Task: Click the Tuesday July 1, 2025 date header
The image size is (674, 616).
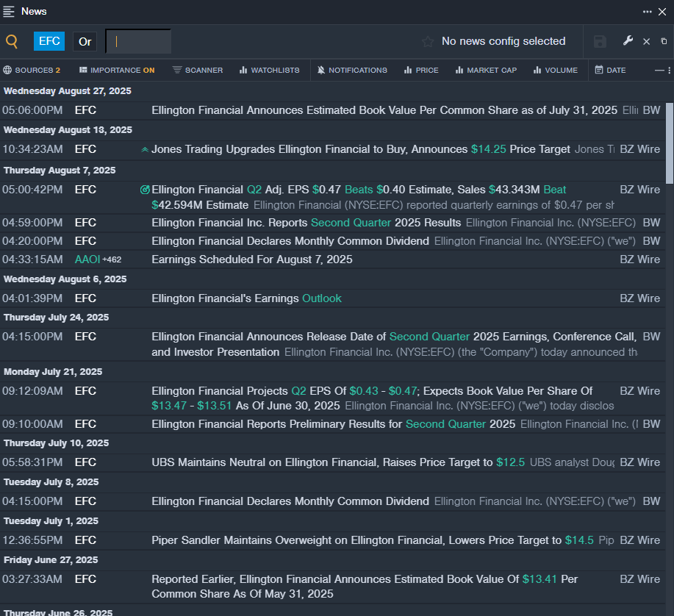Action: pyautogui.click(x=51, y=521)
